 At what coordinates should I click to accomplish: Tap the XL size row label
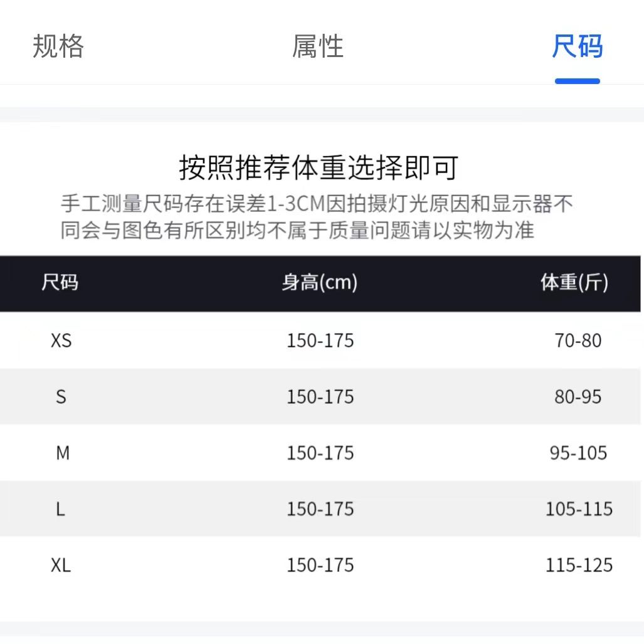(61, 565)
